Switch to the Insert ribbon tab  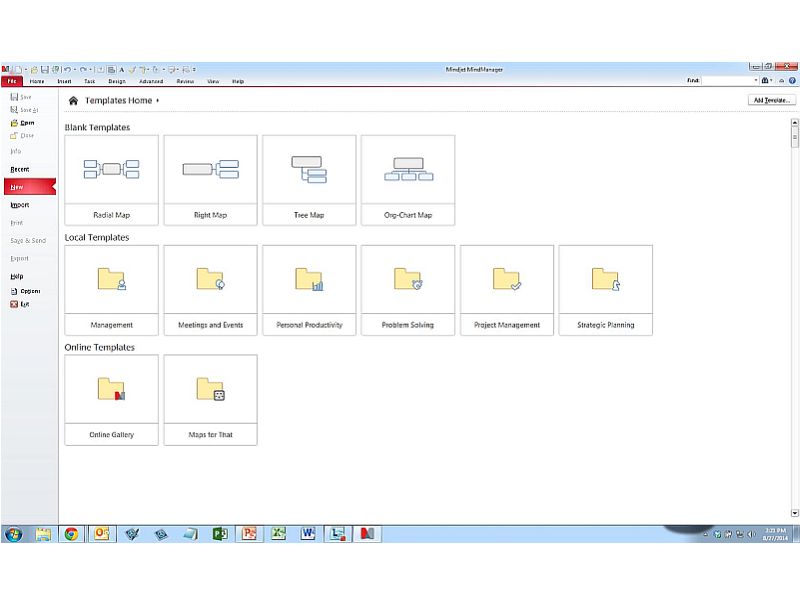point(64,81)
